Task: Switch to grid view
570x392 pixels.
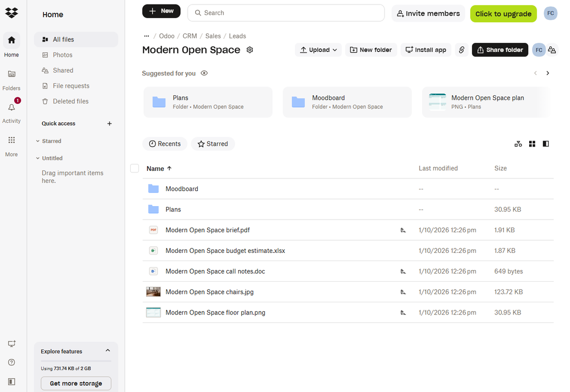Action: tap(532, 144)
